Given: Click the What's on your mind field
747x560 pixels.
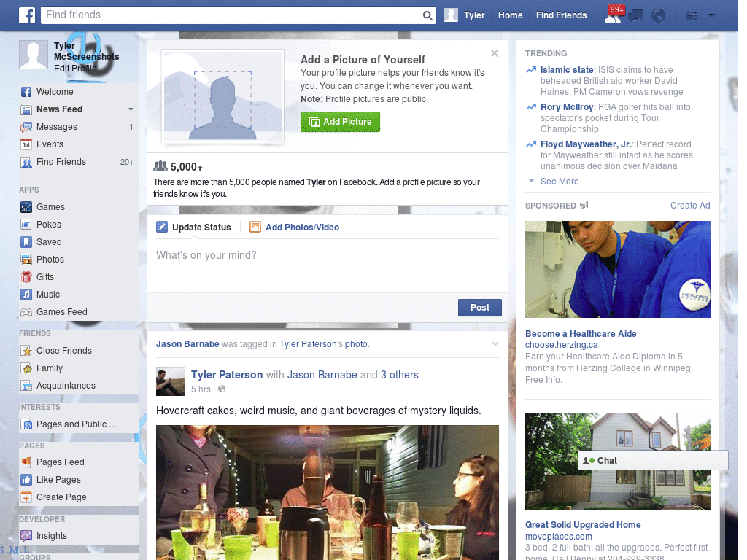Looking at the screenshot, I should (328, 267).
